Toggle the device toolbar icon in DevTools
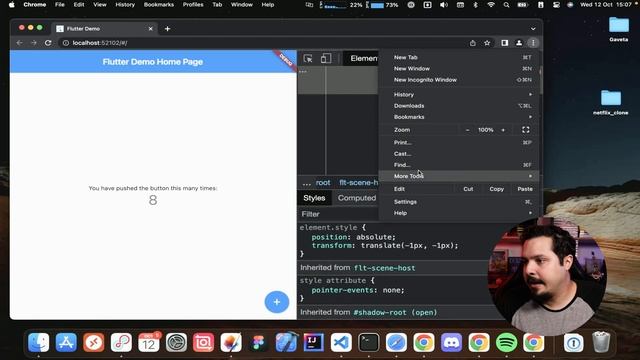This screenshot has height=360, width=640. click(326, 58)
